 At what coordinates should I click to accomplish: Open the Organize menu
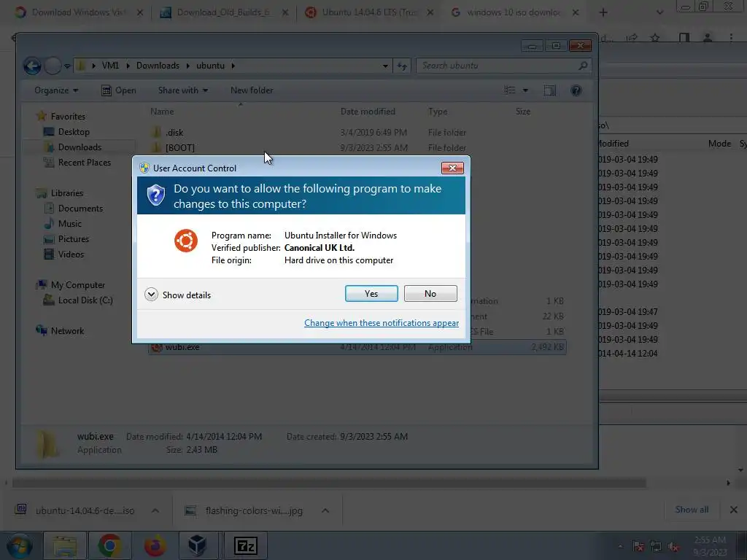point(56,90)
